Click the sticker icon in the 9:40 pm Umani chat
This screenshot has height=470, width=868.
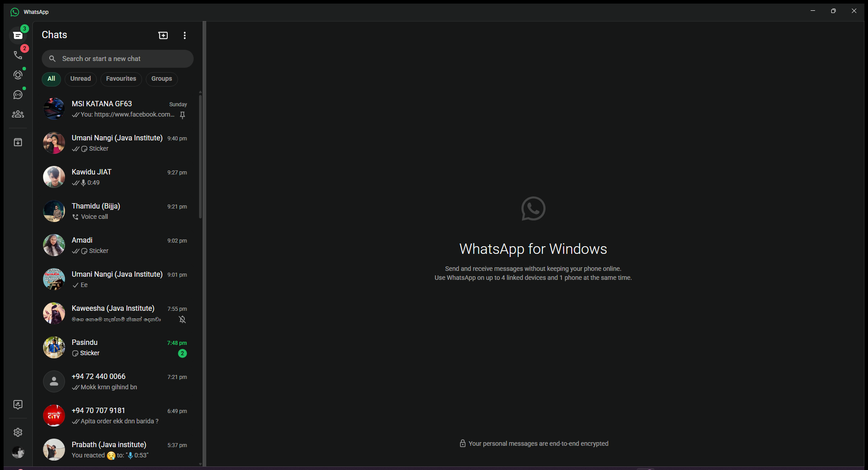(84, 149)
